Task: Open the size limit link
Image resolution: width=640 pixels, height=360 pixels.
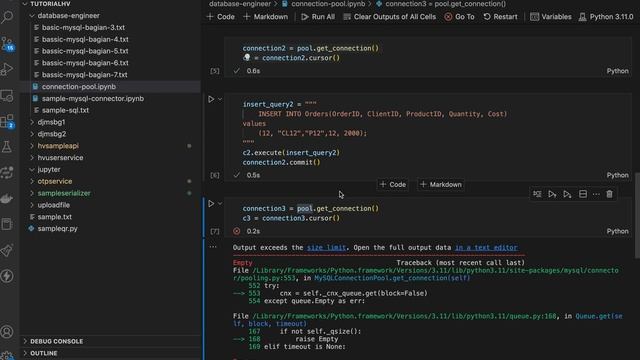Action: coord(327,247)
